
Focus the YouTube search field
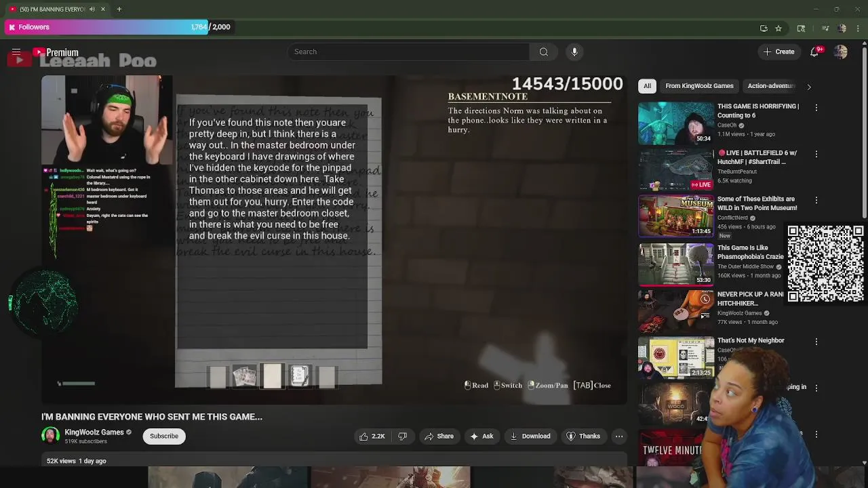[x=408, y=52]
